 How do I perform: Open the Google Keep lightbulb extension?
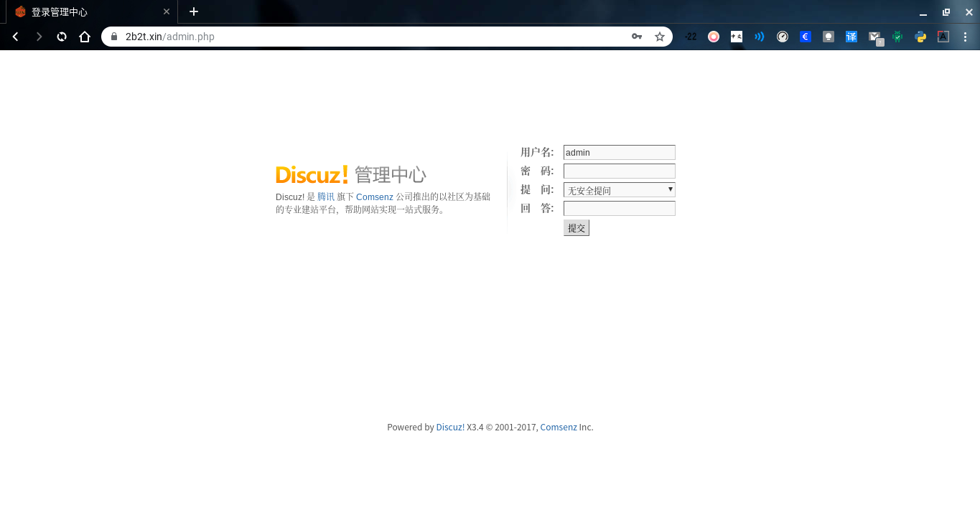[x=829, y=37]
